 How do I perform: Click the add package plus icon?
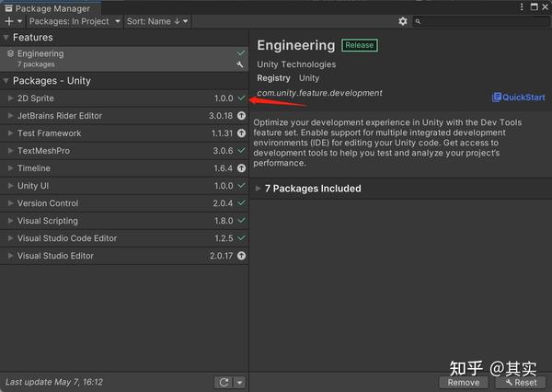[x=9, y=21]
